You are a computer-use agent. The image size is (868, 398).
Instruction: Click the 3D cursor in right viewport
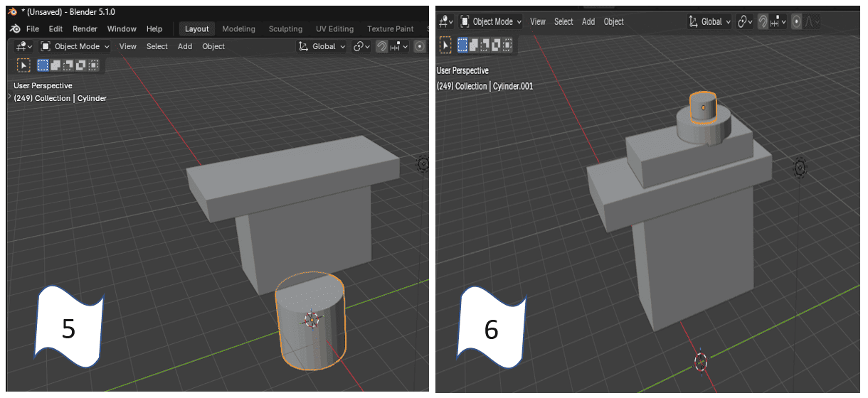(701, 361)
